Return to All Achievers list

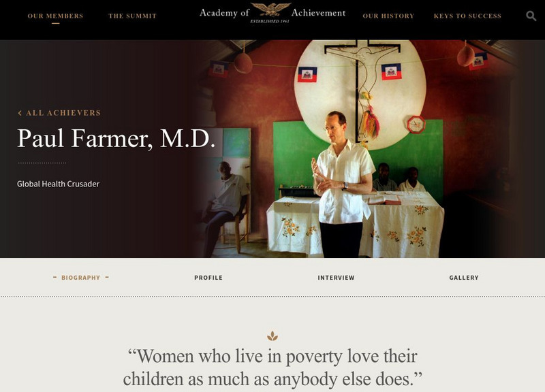coord(63,113)
